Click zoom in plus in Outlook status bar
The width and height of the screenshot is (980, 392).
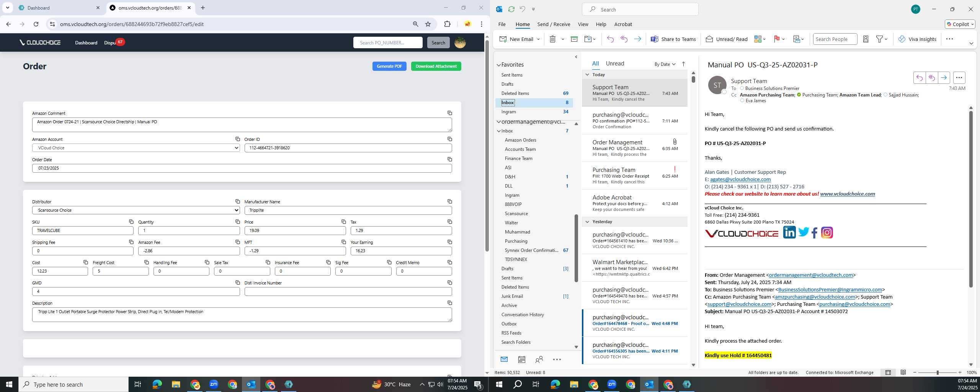tap(960, 372)
